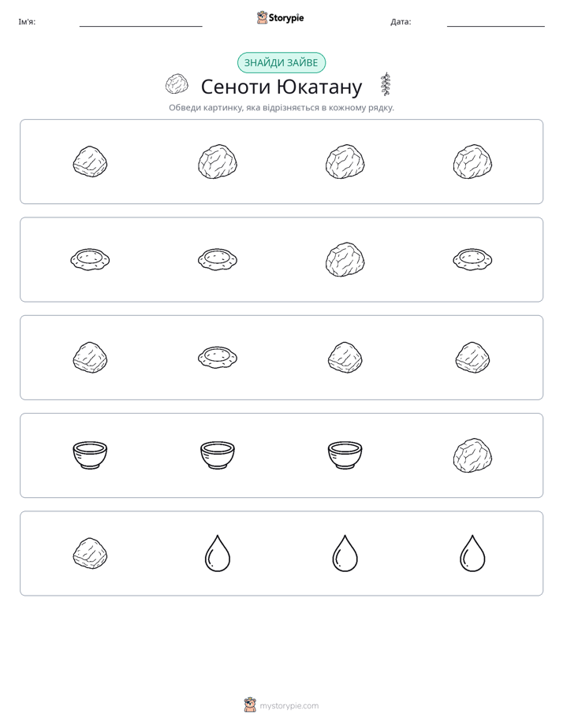Click the middle water drop in bottom row
This screenshot has height=728, width=563.
[345, 553]
